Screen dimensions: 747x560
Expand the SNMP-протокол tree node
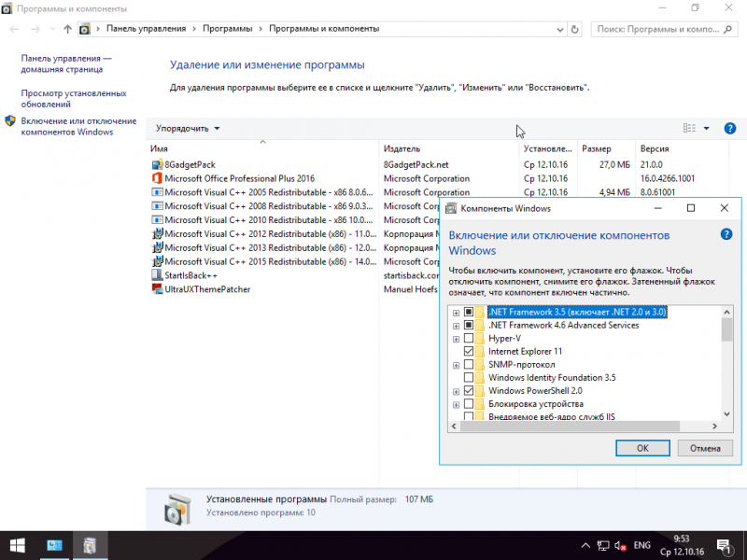pos(456,365)
